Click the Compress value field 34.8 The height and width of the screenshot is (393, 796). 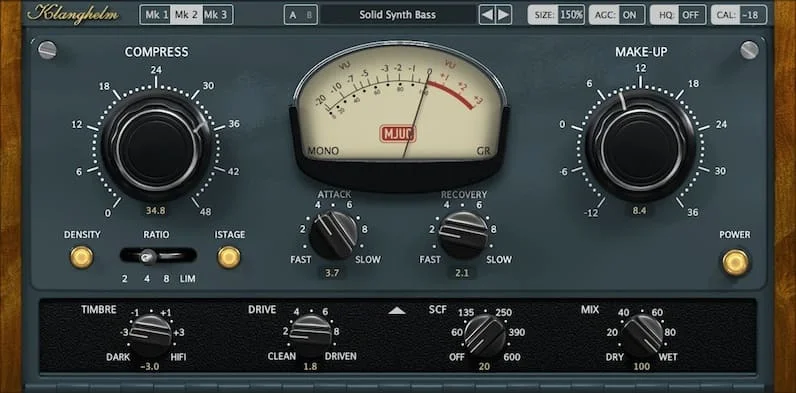pyautogui.click(x=156, y=210)
